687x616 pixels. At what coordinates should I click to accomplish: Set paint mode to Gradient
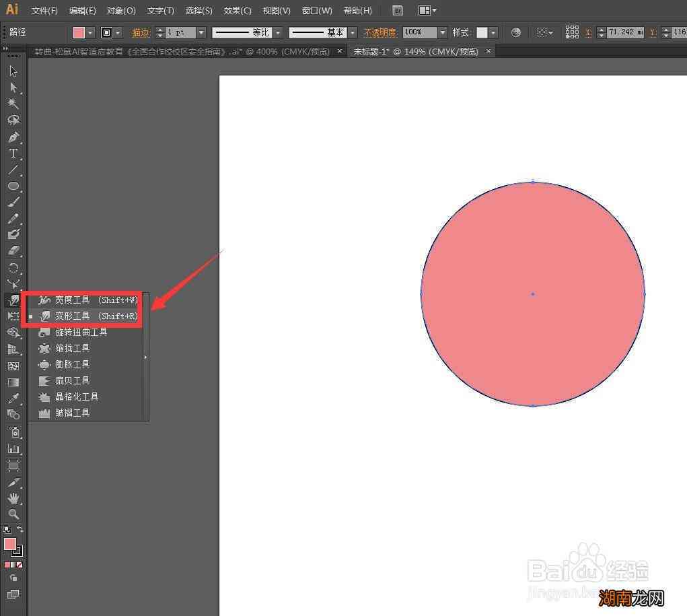pyautogui.click(x=13, y=565)
